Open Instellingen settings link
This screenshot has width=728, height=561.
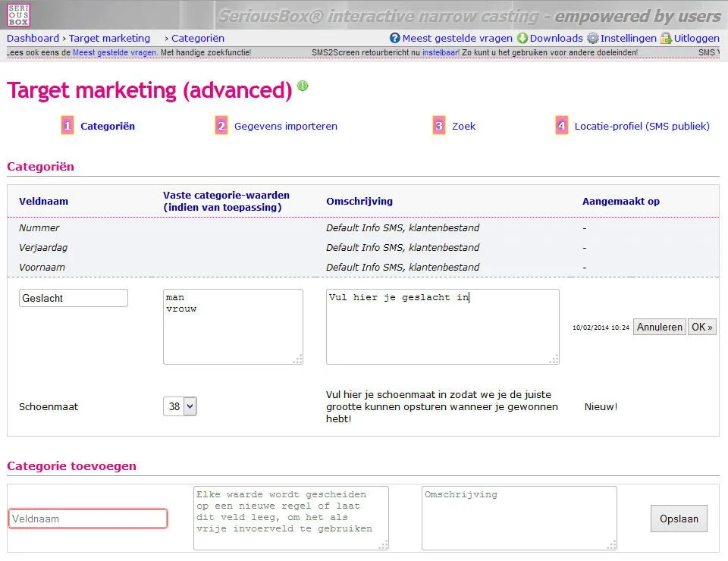coord(628,38)
